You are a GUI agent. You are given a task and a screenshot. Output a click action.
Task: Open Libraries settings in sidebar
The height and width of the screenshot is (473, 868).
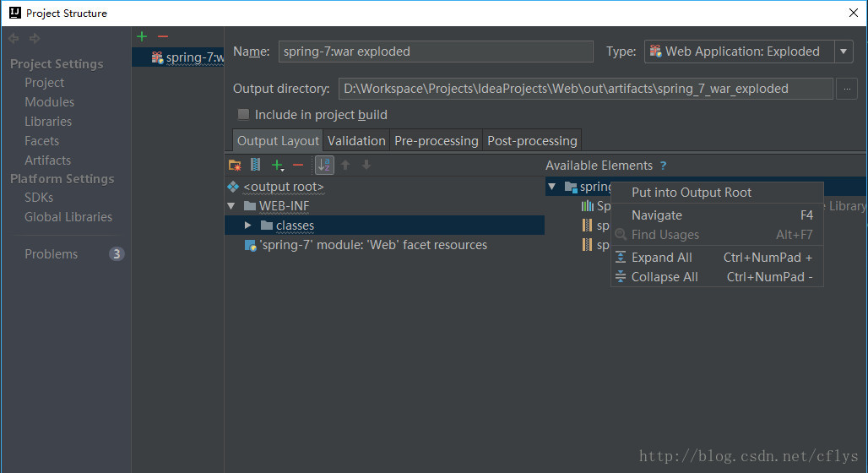[x=48, y=122]
